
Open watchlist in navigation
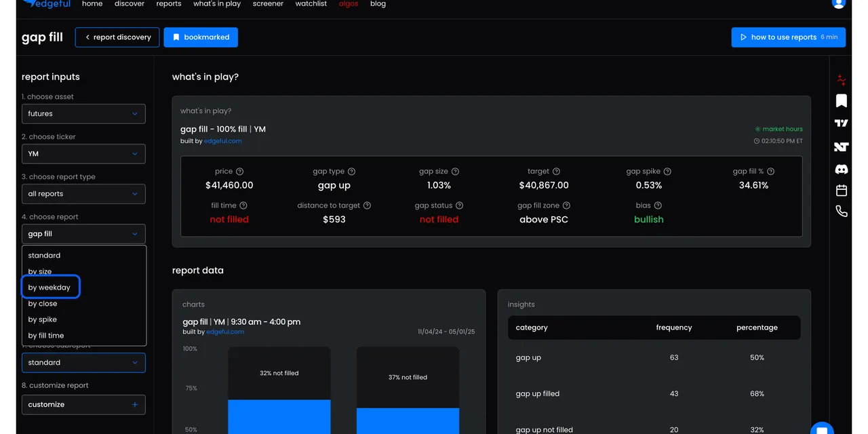tap(311, 3)
